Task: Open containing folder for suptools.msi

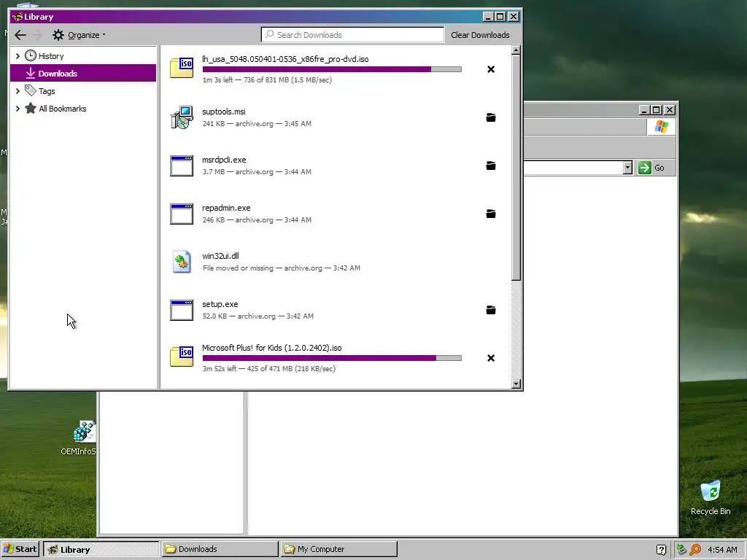Action: [491, 117]
